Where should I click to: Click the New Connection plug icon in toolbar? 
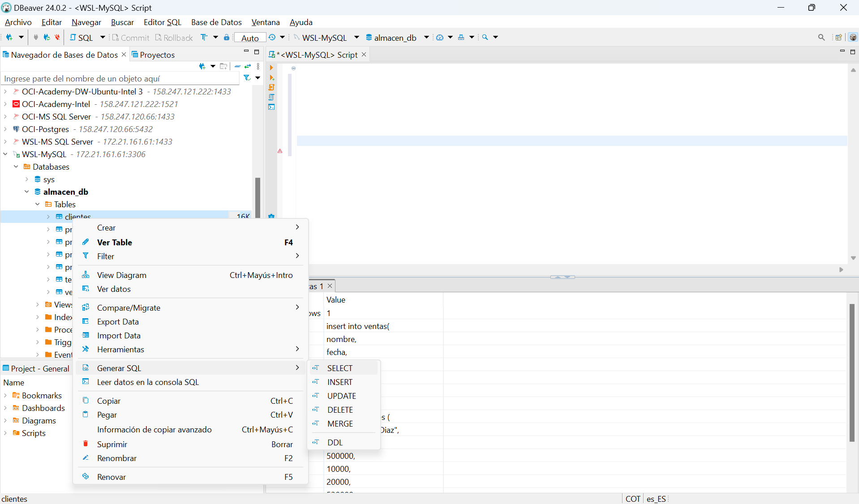click(x=9, y=38)
